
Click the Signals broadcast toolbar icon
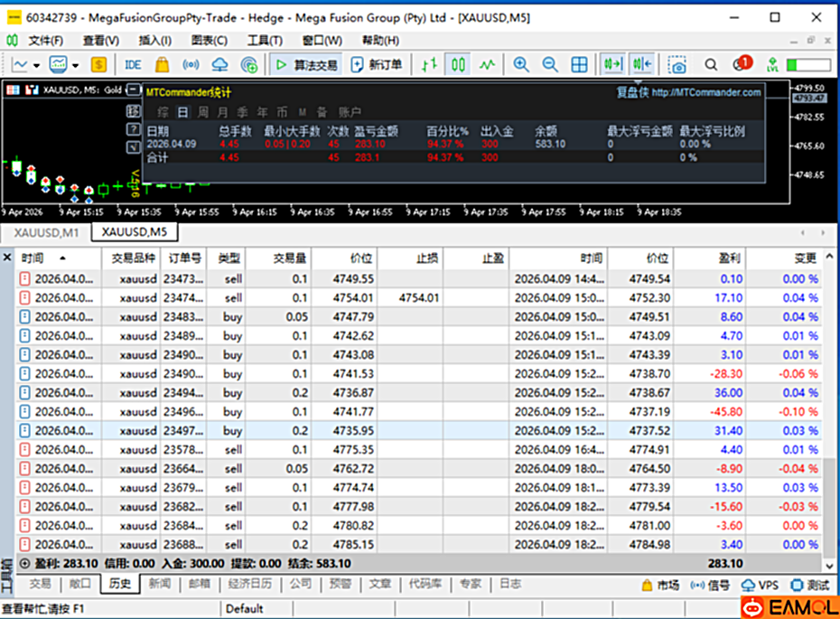(x=191, y=64)
